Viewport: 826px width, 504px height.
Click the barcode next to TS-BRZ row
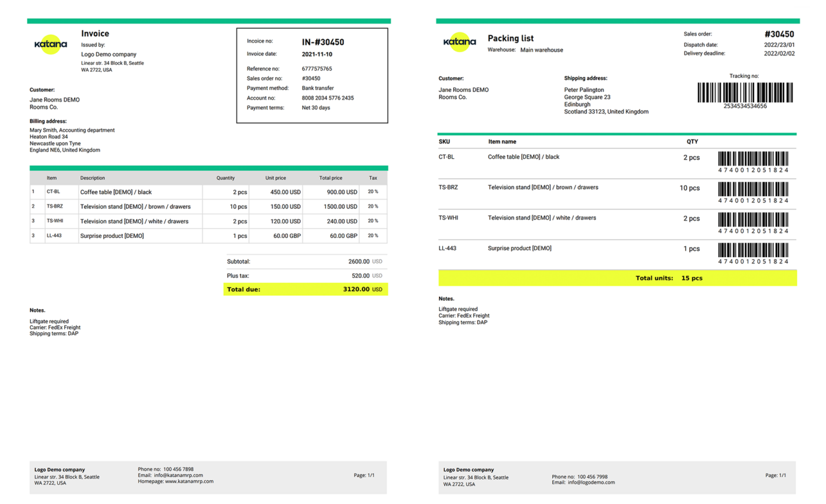[752, 190]
